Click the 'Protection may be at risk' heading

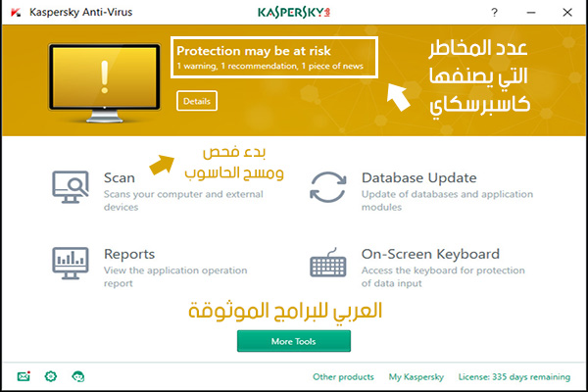coord(254,51)
